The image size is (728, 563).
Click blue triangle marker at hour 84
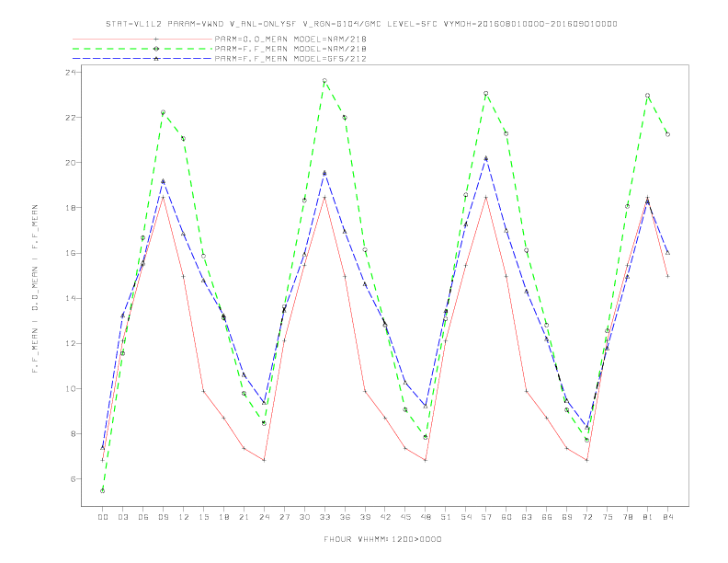point(667,253)
